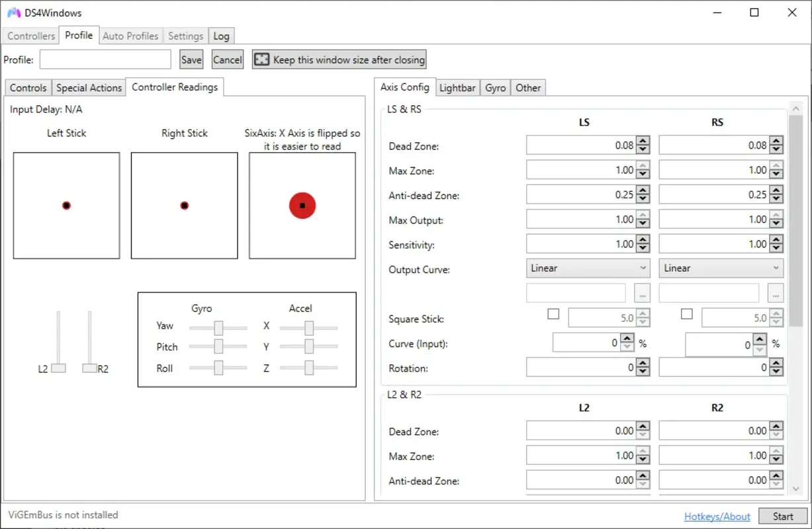
Task: Increase L2 Dead Zone using its stepper
Action: tap(643, 426)
